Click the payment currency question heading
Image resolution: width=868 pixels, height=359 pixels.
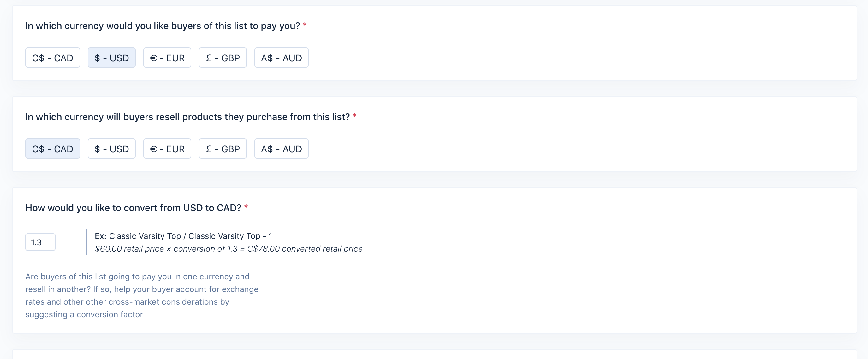pyautogui.click(x=163, y=26)
